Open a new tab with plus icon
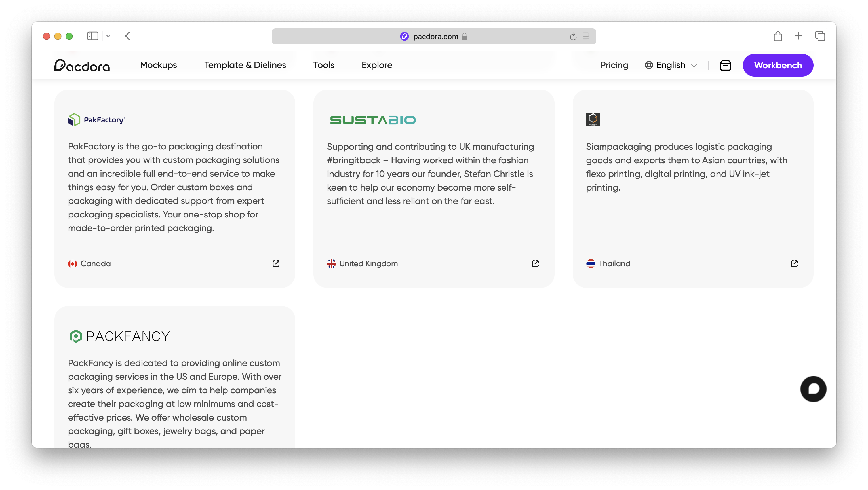The image size is (868, 490). coord(798,36)
